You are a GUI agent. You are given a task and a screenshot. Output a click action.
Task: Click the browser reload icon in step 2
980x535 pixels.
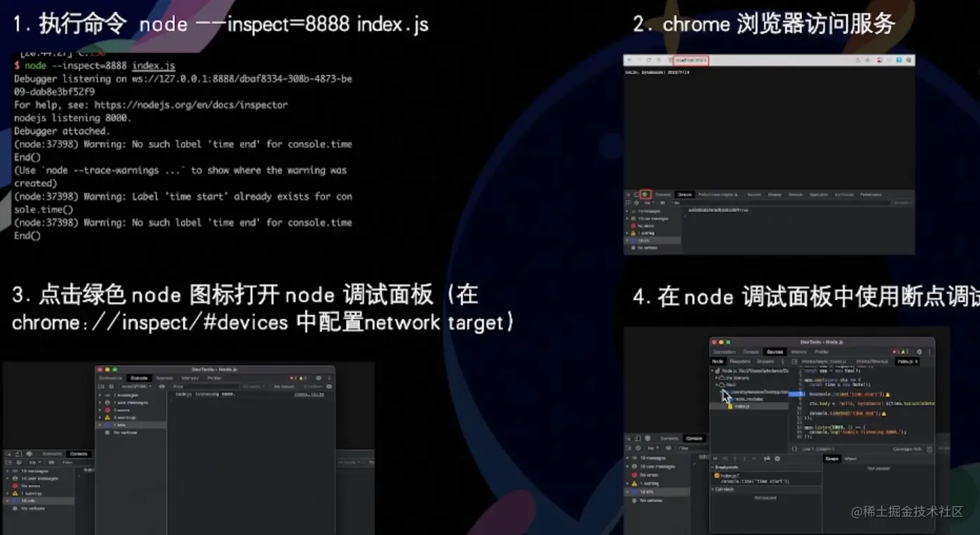649,60
